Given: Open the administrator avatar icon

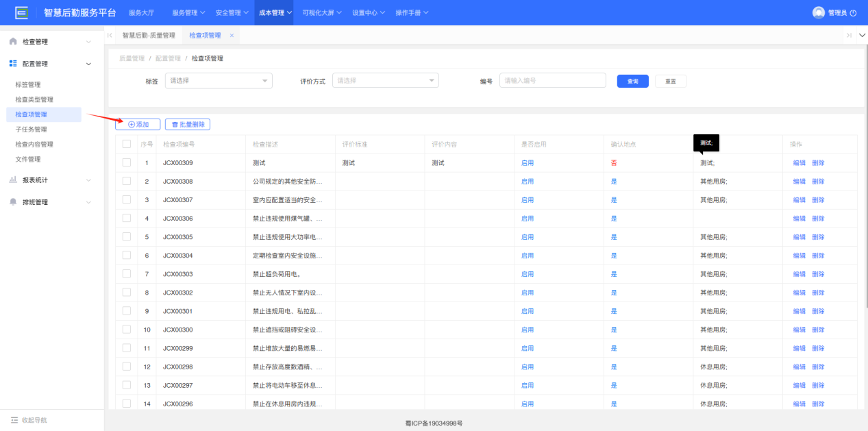Looking at the screenshot, I should (x=818, y=12).
